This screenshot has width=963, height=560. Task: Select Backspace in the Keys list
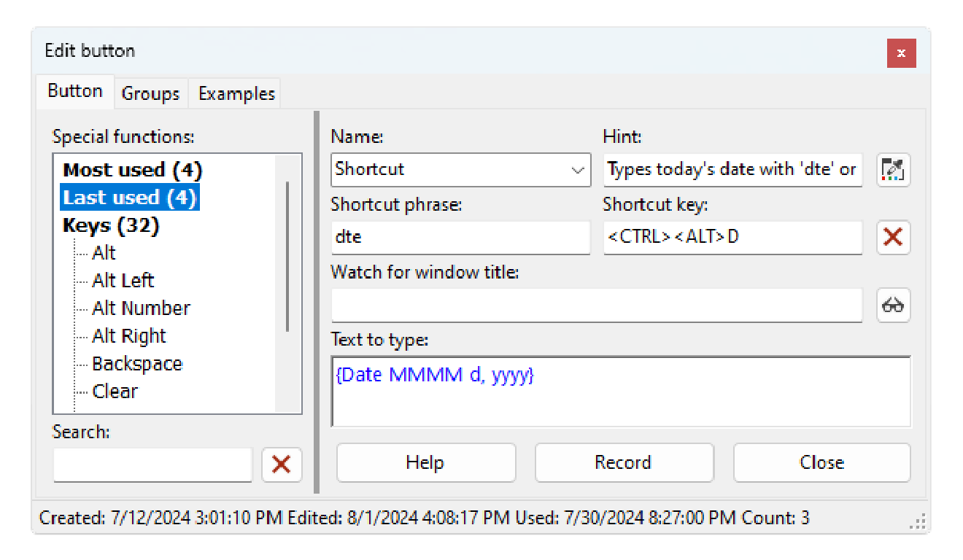click(137, 364)
